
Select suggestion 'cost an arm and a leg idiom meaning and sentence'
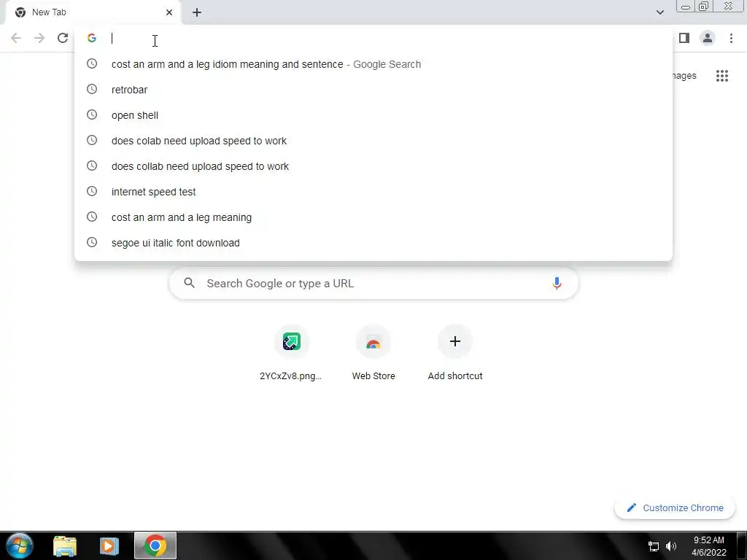373,64
